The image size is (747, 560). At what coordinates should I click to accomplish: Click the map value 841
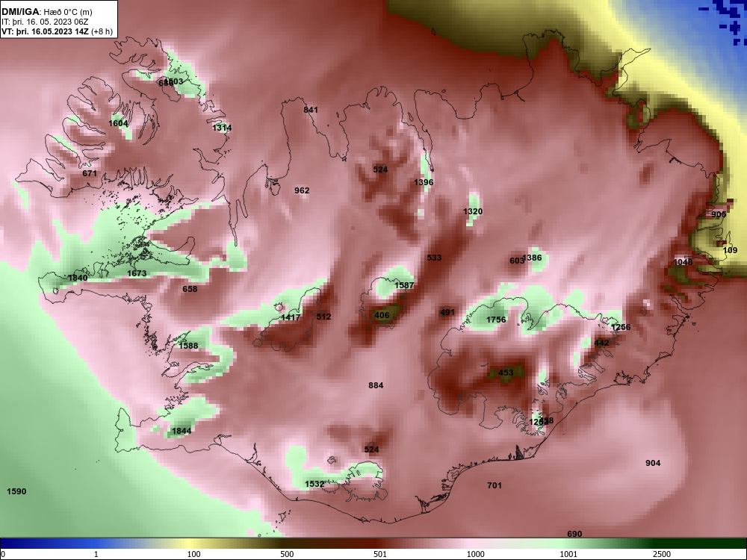tap(311, 110)
